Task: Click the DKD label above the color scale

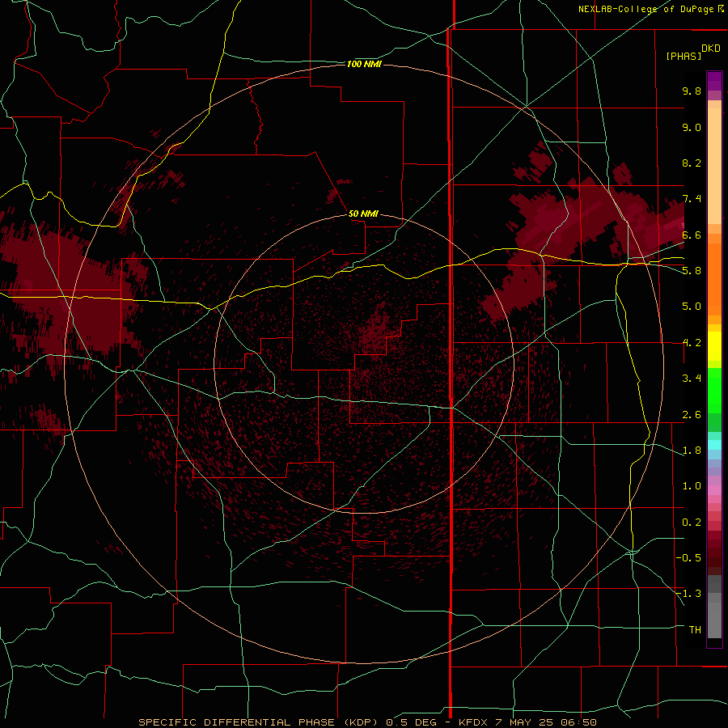Action: coord(710,49)
